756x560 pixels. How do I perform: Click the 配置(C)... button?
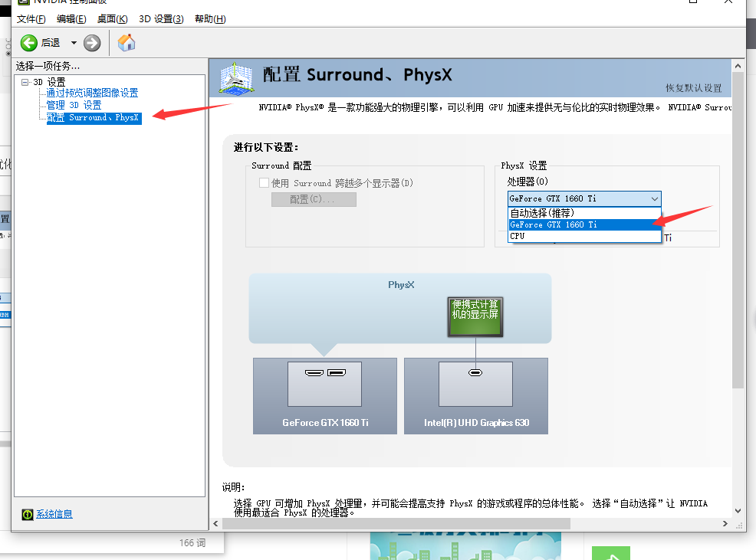[314, 199]
